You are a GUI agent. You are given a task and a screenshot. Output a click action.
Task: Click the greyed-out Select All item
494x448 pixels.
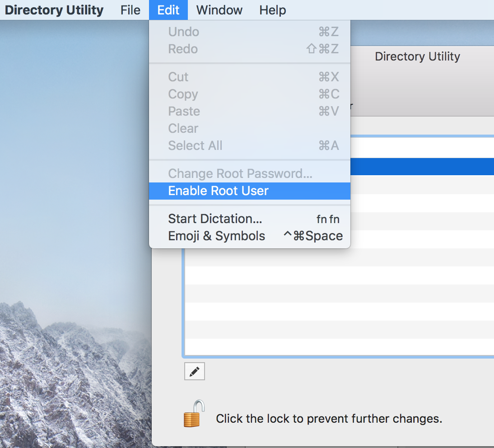[x=250, y=145]
